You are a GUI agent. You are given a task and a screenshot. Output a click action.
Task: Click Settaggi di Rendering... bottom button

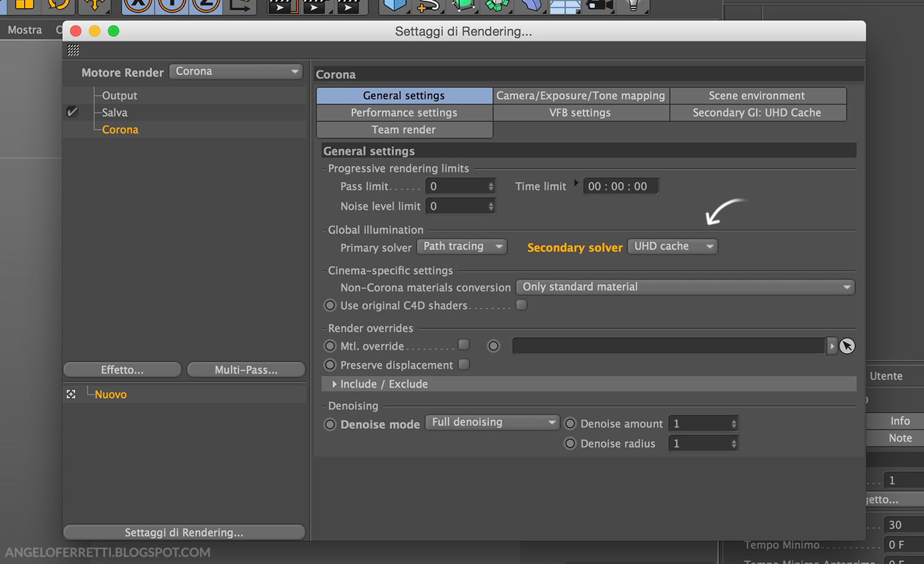click(184, 533)
